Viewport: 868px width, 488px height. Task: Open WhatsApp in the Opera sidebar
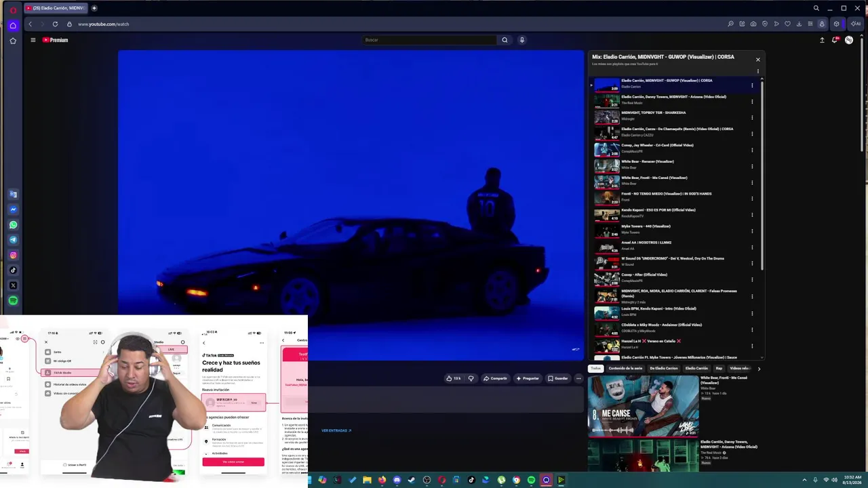13,224
